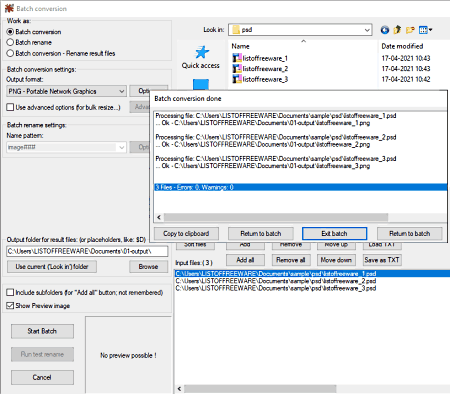The height and width of the screenshot is (394, 450).
Task: Click the psd folder icon in Look in
Action: pyautogui.click(x=236, y=30)
